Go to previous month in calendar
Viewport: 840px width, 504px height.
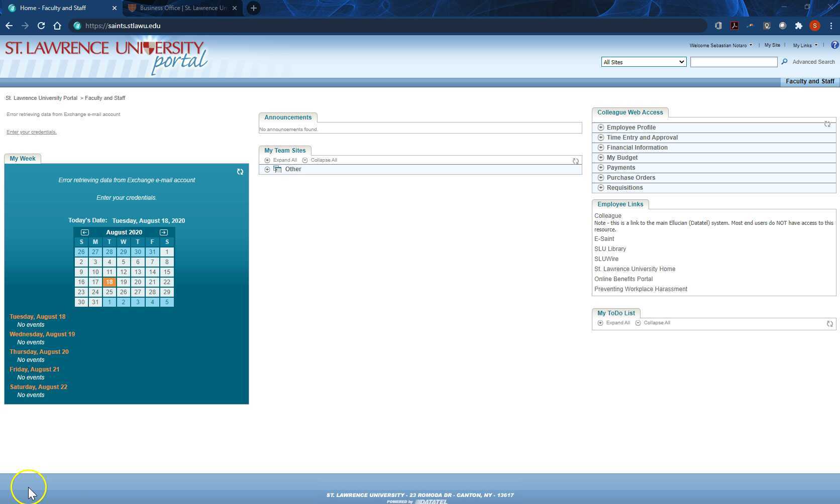click(85, 232)
